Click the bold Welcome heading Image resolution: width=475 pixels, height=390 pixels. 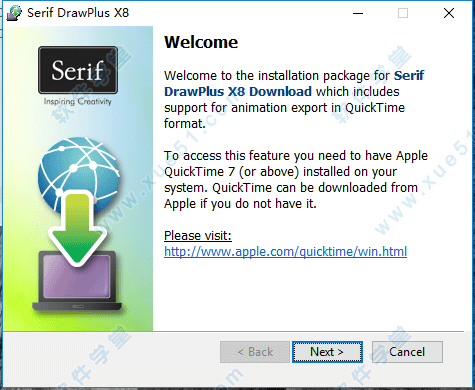pos(201,42)
